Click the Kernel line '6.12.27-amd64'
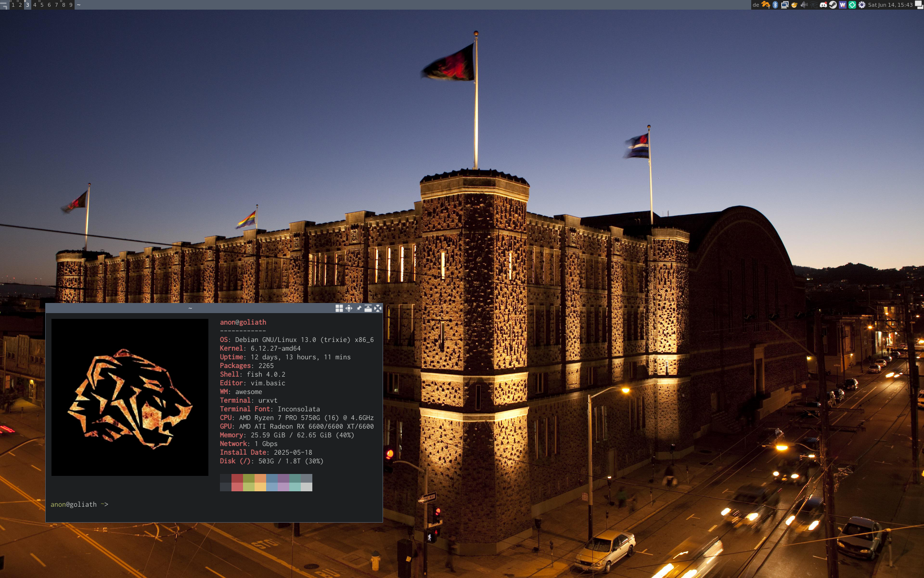The image size is (924, 578). [x=260, y=348]
